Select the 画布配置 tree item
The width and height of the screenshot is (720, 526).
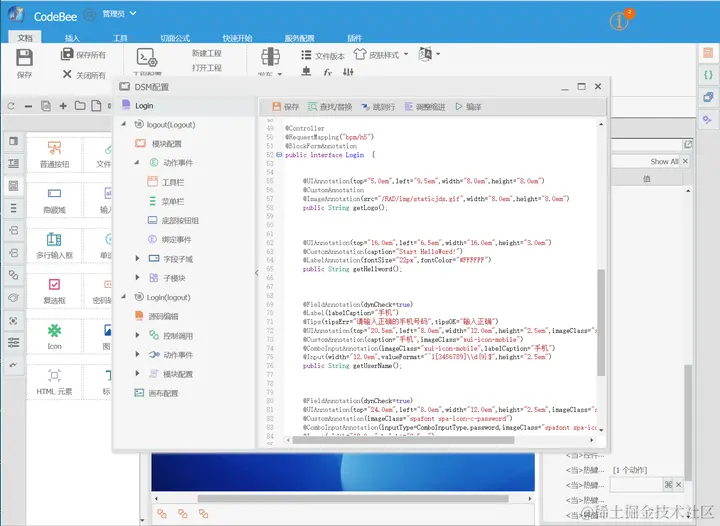click(157, 393)
